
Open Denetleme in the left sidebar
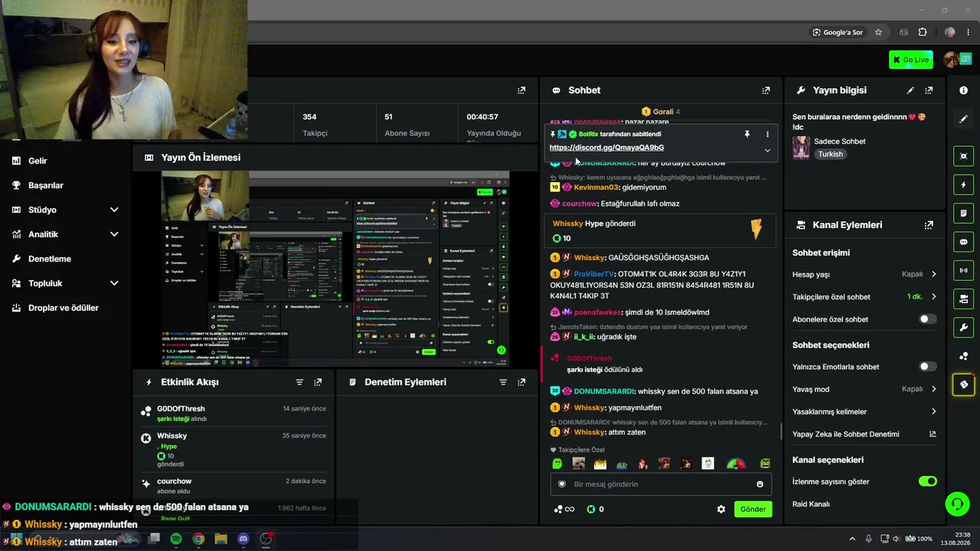(x=49, y=259)
